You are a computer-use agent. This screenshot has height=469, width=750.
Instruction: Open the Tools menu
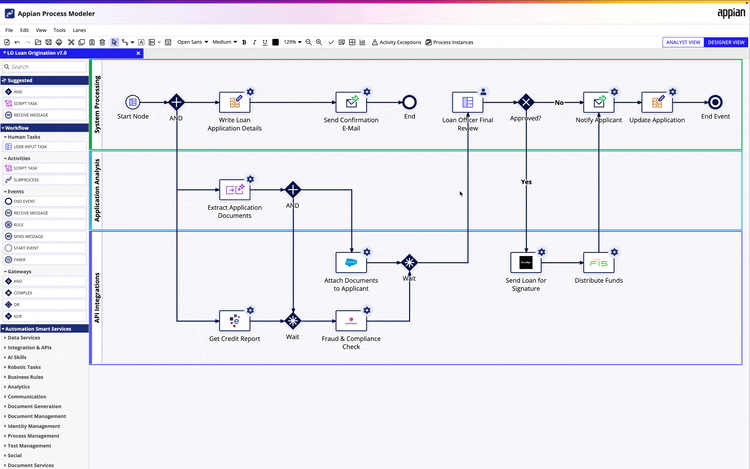[59, 30]
